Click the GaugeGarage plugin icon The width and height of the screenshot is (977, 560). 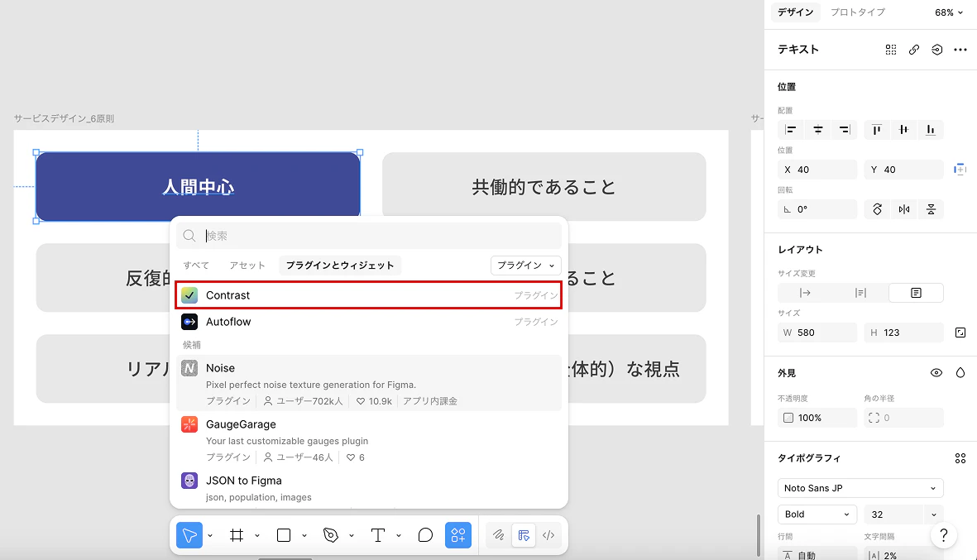189,424
